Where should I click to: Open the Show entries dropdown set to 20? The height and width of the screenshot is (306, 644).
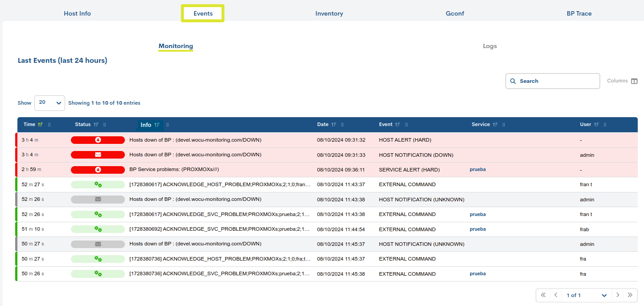[50, 103]
